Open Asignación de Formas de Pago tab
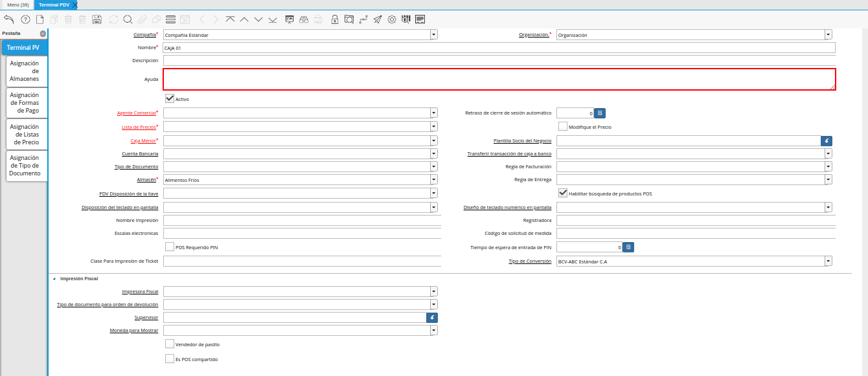 click(x=27, y=103)
